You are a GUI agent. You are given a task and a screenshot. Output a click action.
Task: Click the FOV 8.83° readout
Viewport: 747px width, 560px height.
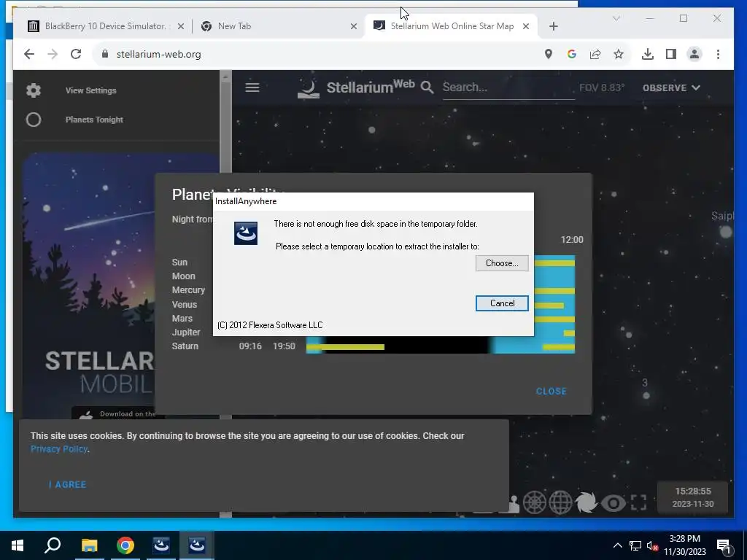pyautogui.click(x=602, y=87)
